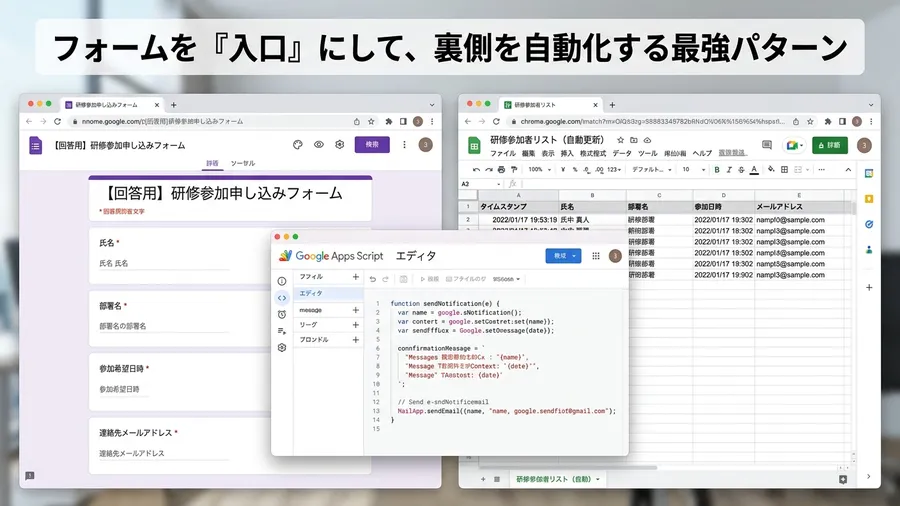Screen dimensions: 900x506
Task: Toggle bold formatting in Sheets toolbar
Action: 717,170
